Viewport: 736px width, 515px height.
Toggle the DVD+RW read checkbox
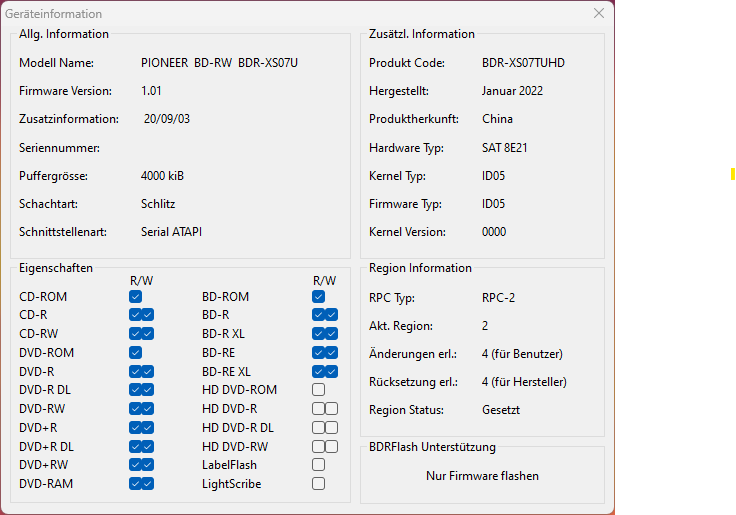click(135, 465)
